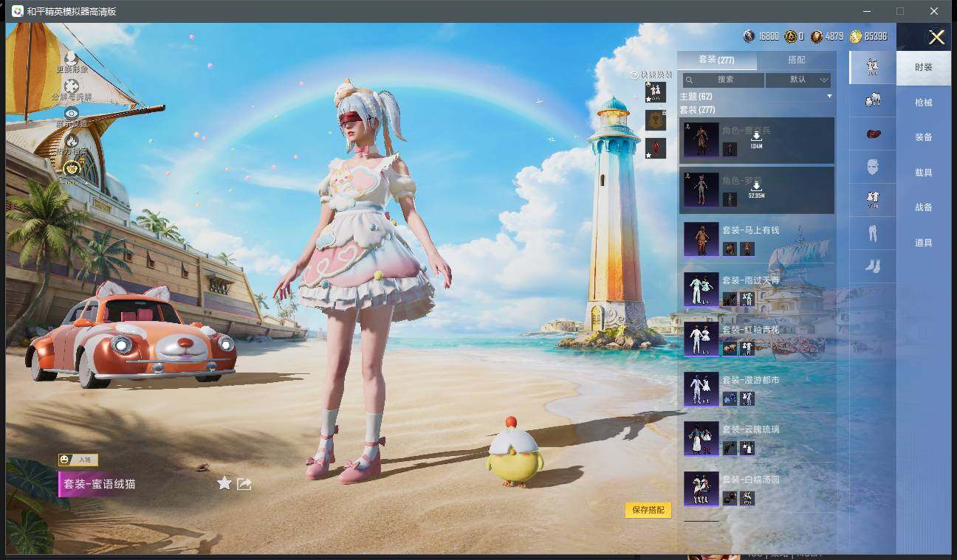The width and height of the screenshot is (957, 560).
Task: Select the face mask category icon
Action: click(x=872, y=167)
